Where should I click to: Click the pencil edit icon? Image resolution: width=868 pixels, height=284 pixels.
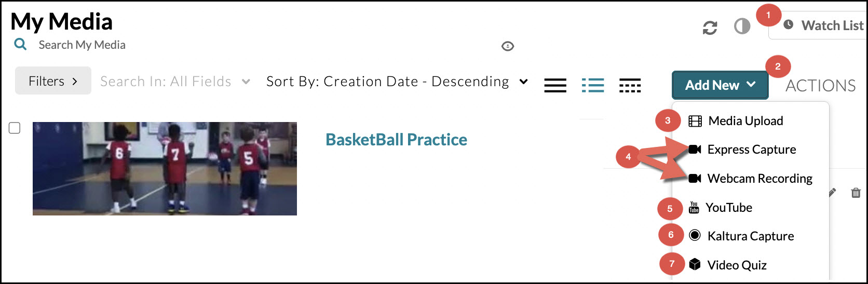click(832, 193)
